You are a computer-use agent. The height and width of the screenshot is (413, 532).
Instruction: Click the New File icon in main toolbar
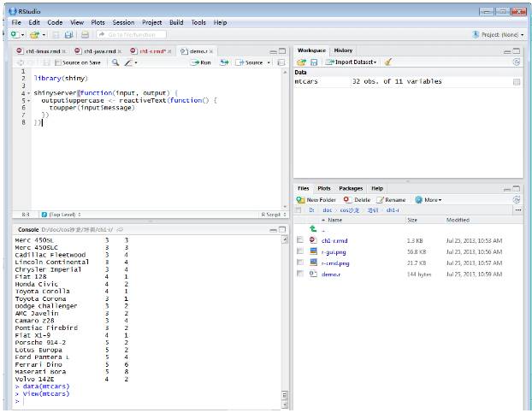(x=15, y=34)
